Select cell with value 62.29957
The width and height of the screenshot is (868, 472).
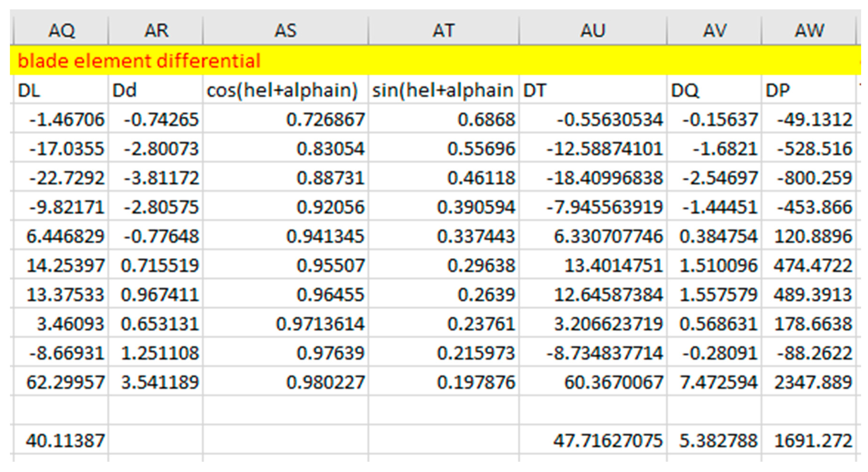(x=65, y=382)
